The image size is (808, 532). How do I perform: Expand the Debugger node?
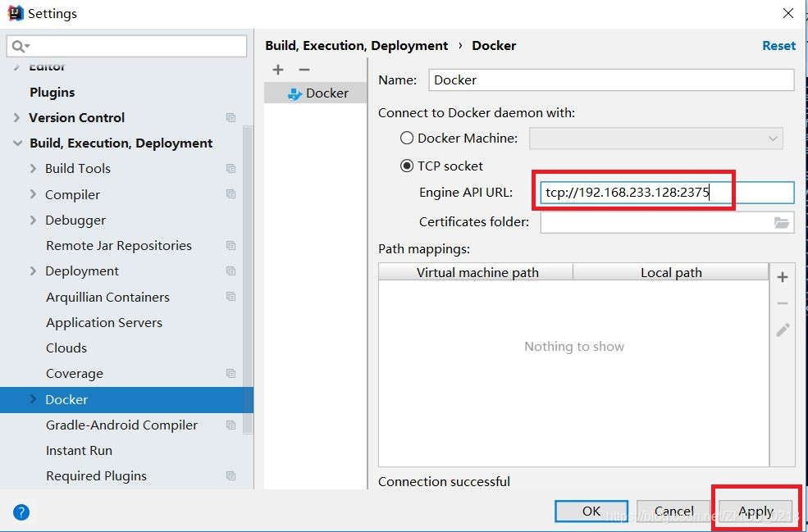[33, 220]
